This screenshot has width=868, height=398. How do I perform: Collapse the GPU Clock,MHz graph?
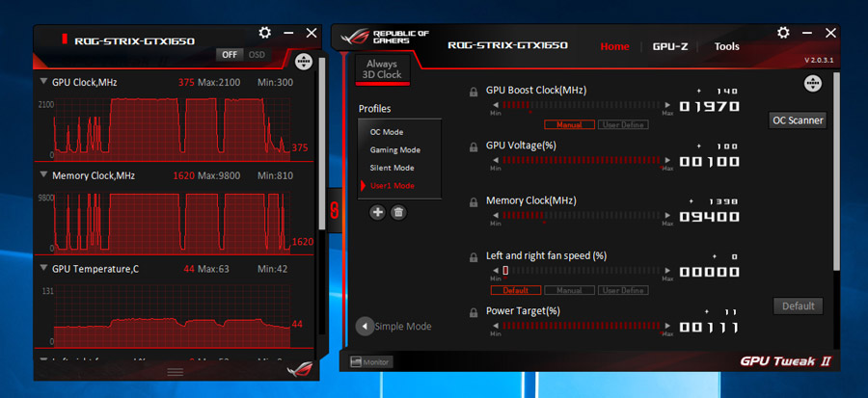pyautogui.click(x=43, y=81)
